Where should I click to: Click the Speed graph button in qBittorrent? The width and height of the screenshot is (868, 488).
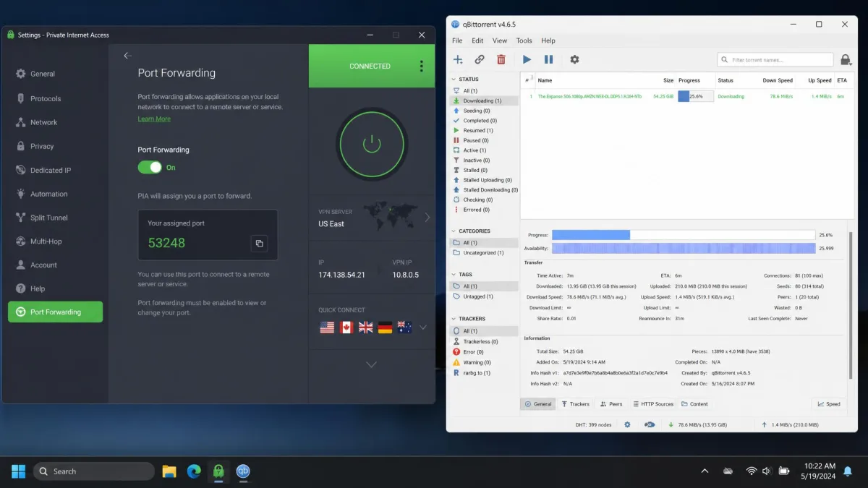[x=829, y=404]
